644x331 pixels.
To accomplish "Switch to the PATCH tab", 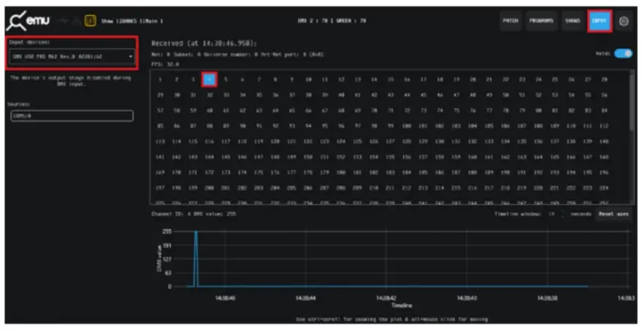I will pos(510,20).
